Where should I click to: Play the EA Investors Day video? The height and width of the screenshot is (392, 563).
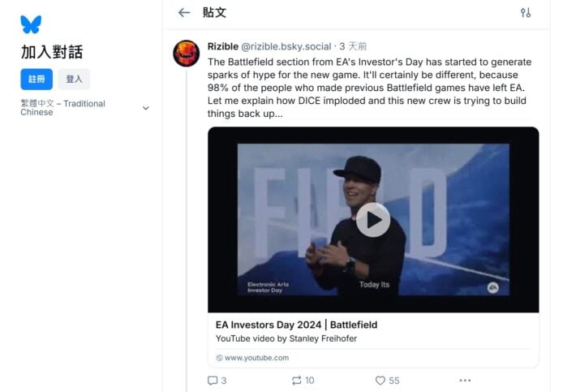tap(373, 219)
